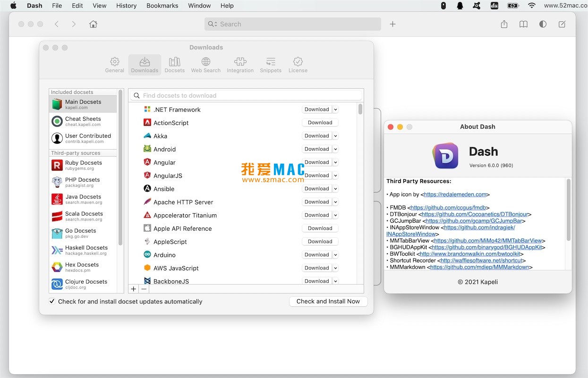Click the Share icon in toolbar
Viewport: 588px width, 378px height.
click(x=504, y=24)
